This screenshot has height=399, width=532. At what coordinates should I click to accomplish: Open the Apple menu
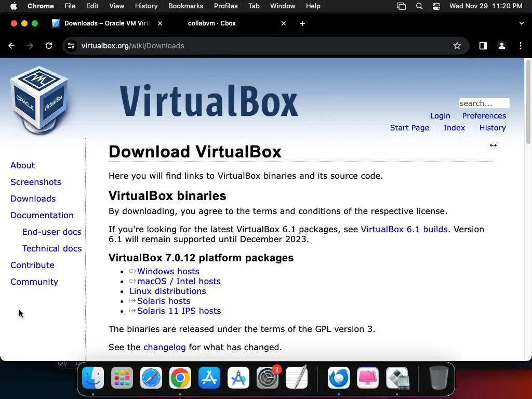14,6
